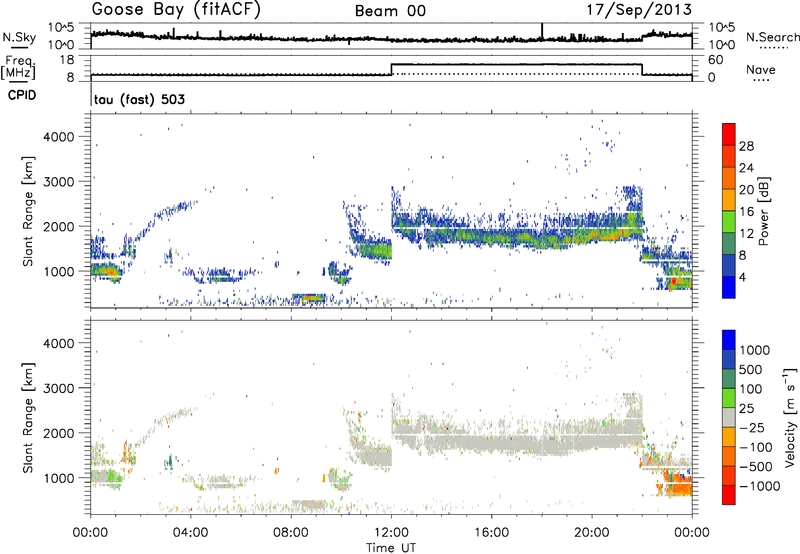This screenshot has width=800, height=554.
Task: Click the '-100' label on Velocity colorbar
Action: tap(756, 447)
